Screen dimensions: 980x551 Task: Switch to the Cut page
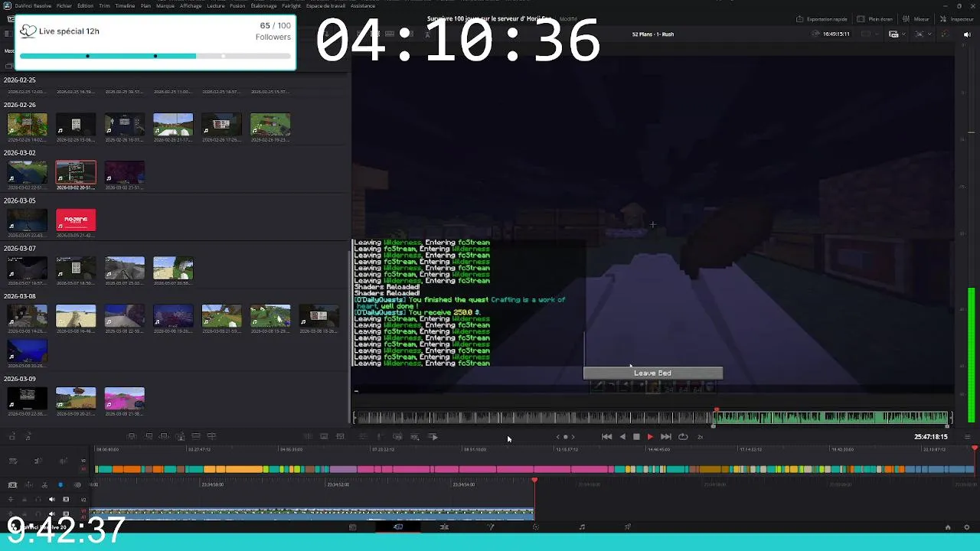398,527
